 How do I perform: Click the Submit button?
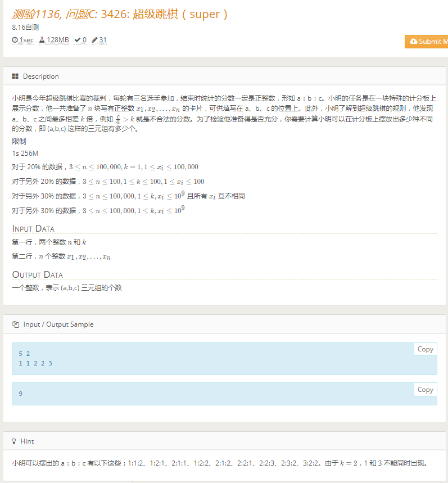[x=427, y=41]
